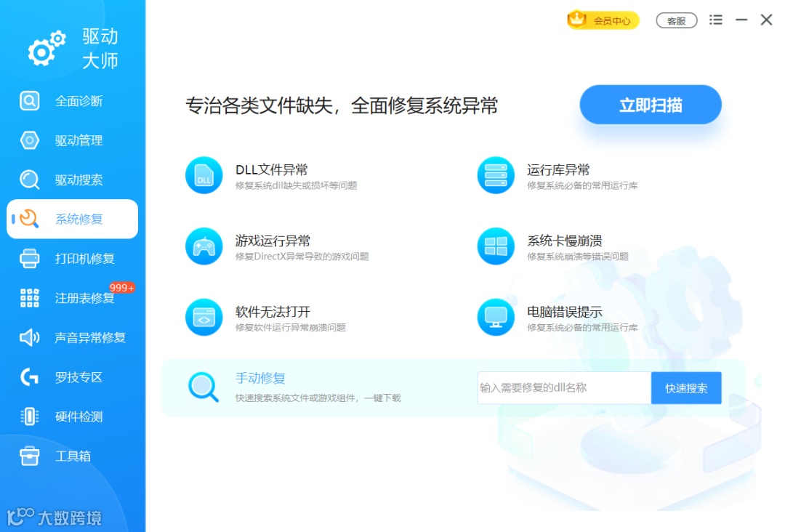Screen dimensions: 785x532
Task: Click the 系统卡慢崩溃 Windows logo icon
Action: (496, 246)
